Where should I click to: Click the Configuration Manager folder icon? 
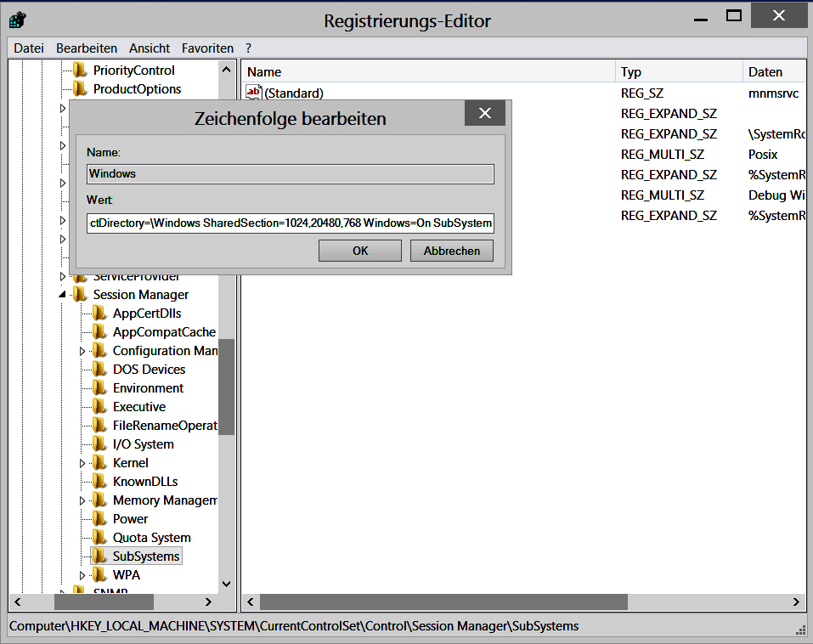pos(99,350)
